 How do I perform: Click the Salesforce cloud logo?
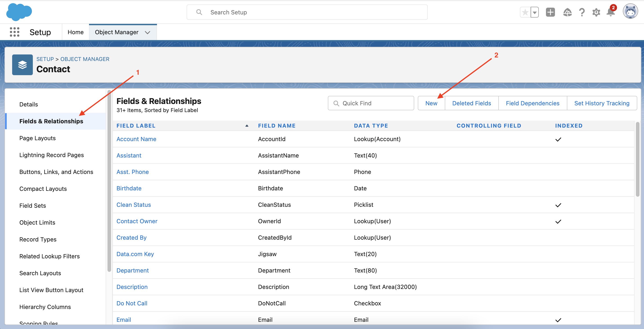[19, 12]
